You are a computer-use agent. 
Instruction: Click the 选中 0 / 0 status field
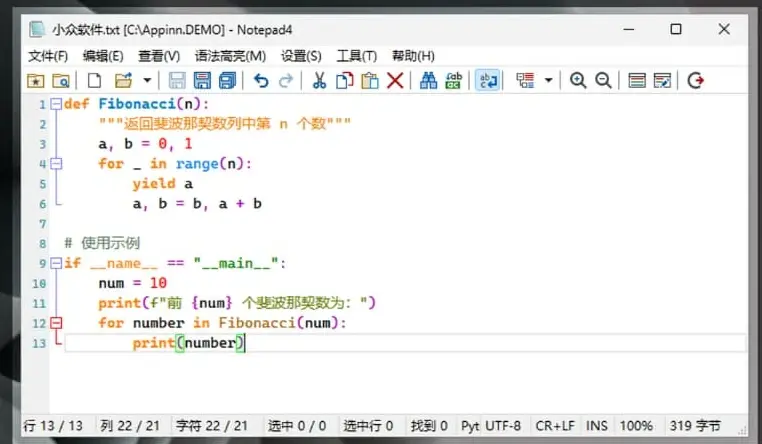[x=297, y=426]
